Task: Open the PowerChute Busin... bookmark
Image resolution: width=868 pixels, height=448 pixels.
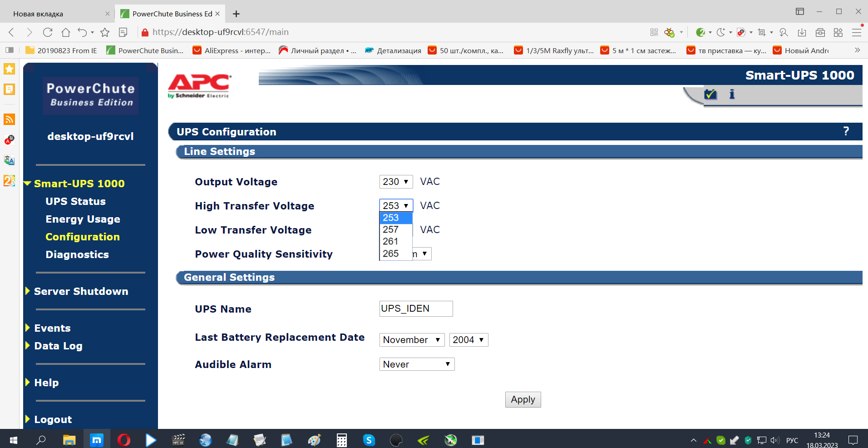Action: point(145,50)
